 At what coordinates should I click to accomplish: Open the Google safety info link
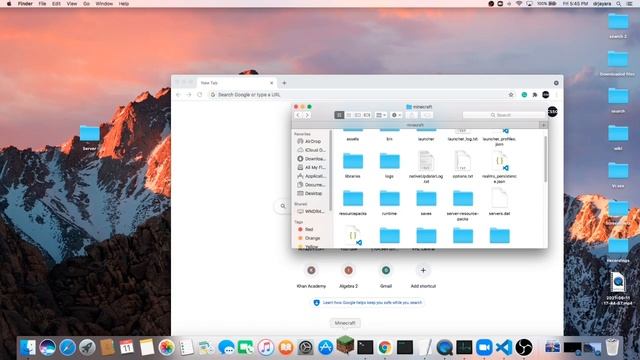click(x=372, y=302)
